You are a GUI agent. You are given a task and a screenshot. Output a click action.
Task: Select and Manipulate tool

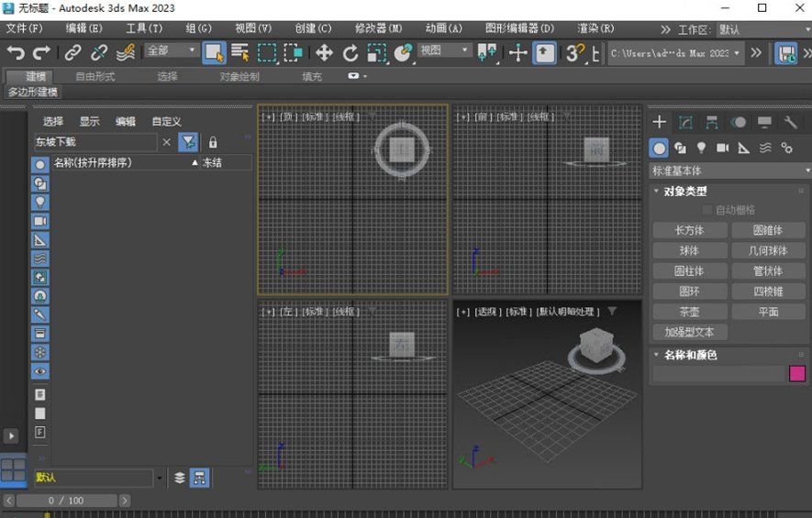[x=517, y=53]
